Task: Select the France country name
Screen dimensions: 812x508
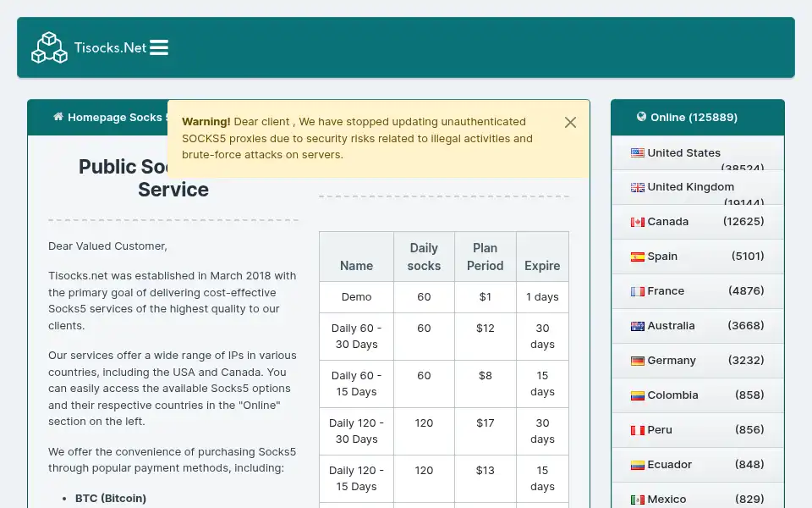Action: point(666,290)
